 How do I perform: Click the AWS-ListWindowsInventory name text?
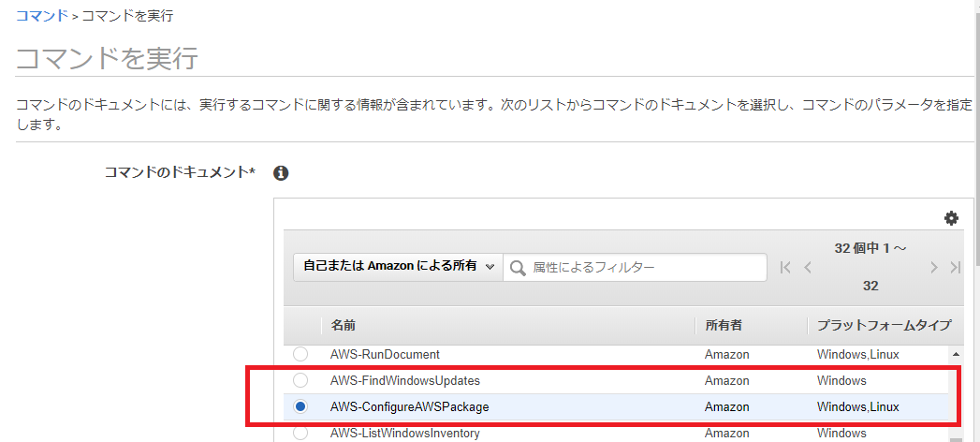(x=405, y=433)
